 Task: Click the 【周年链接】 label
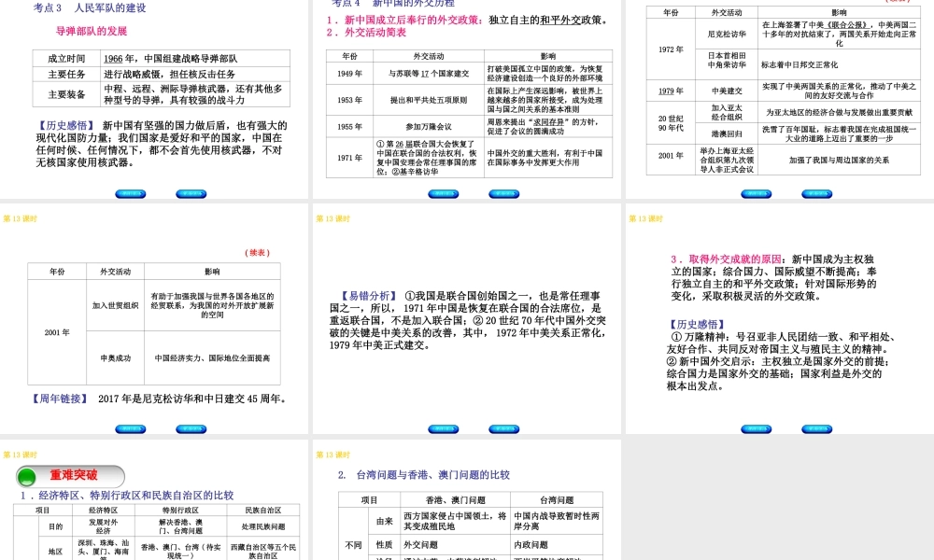tap(60, 399)
